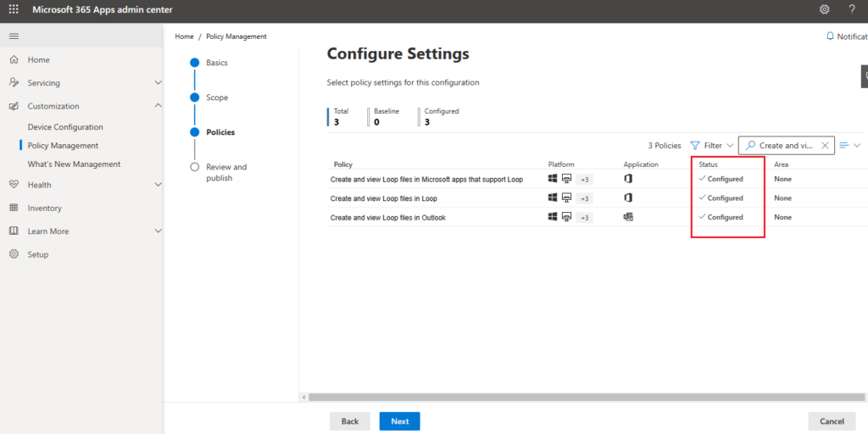Click the Filter funnel icon
This screenshot has width=868, height=434.
tap(695, 146)
